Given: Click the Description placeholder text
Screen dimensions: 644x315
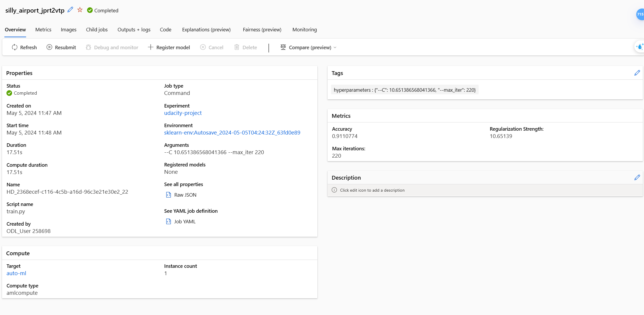Looking at the screenshot, I should pos(372,190).
